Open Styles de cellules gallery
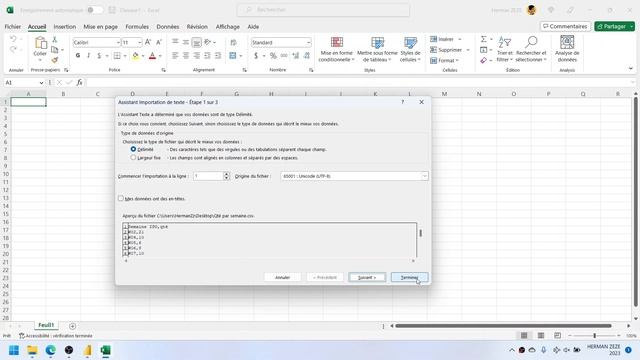This screenshot has height=360, width=640. click(x=410, y=49)
